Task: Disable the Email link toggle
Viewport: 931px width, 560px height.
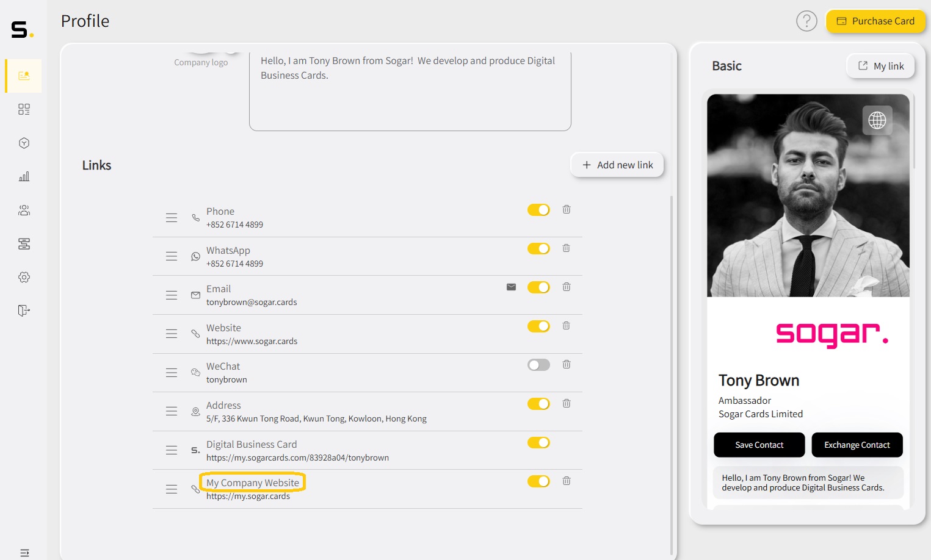Action: 538,287
